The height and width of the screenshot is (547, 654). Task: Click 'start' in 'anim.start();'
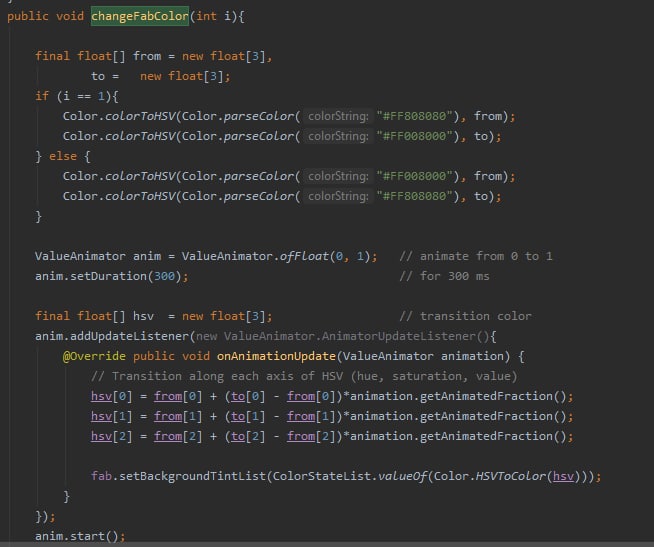[x=87, y=536]
